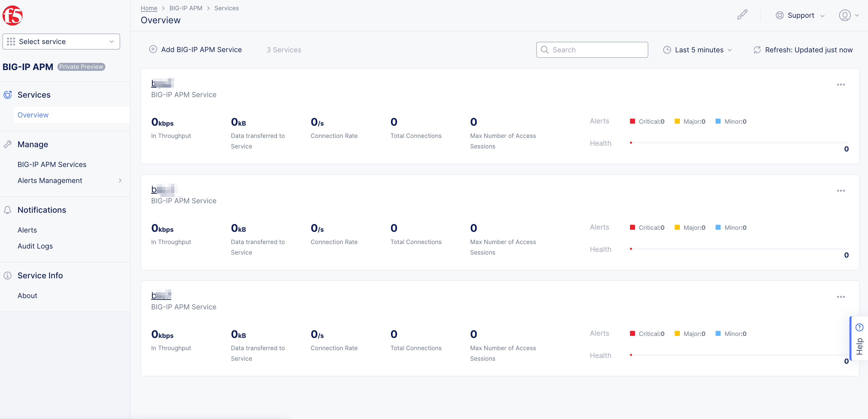
Task: Open three-dot menu on third service card
Action: (840, 297)
